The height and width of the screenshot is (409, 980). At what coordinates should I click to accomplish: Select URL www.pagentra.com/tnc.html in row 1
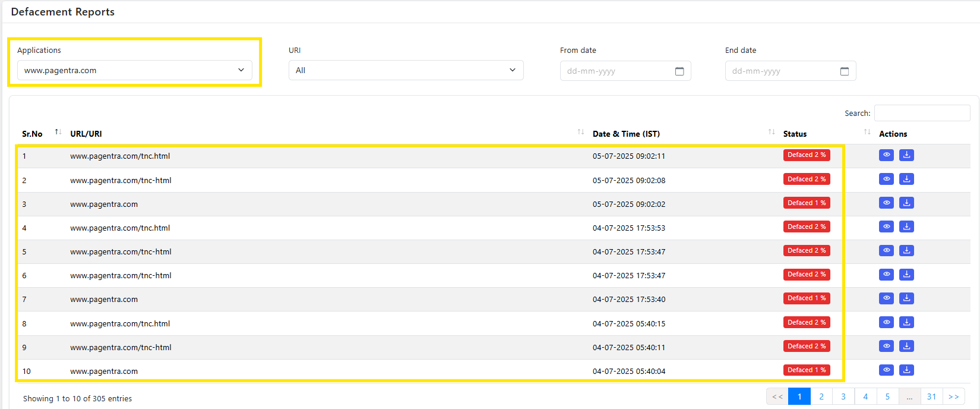tap(120, 156)
